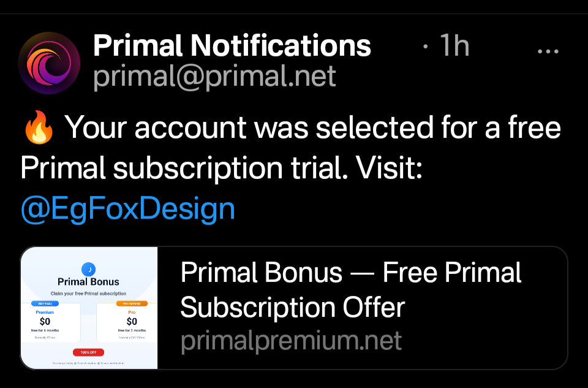Select the Pro plan card in preview

click(x=127, y=322)
